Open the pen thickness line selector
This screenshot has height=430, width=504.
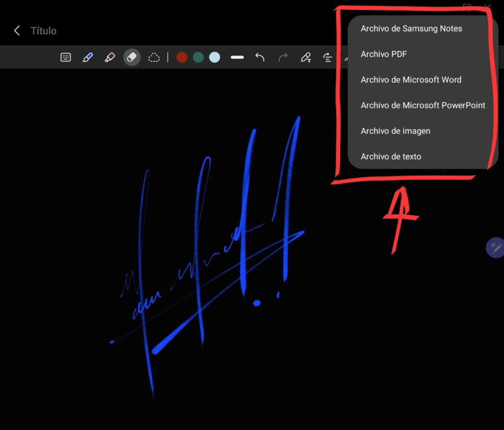point(237,58)
